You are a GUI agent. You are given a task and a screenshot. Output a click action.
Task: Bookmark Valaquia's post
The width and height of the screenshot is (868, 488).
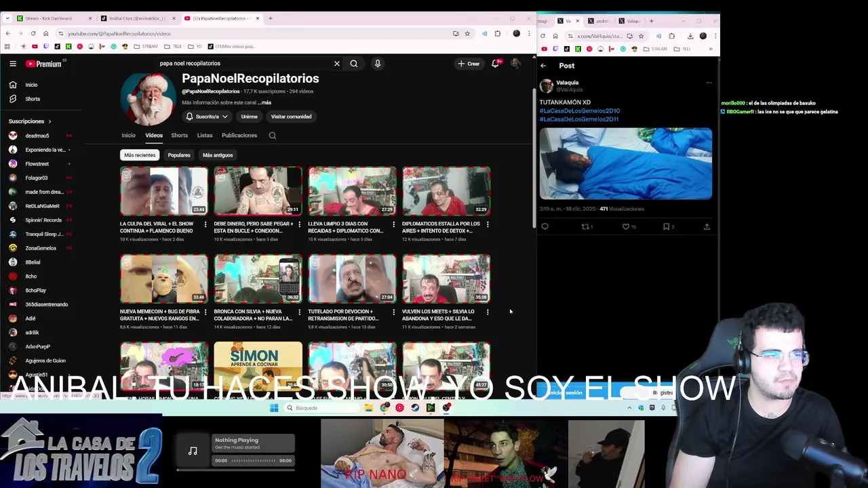pyautogui.click(x=667, y=226)
